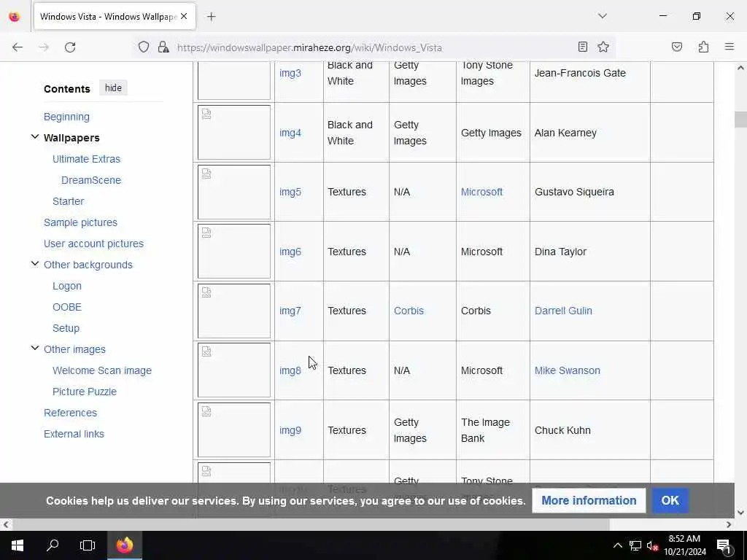Jump to OOBE section
This screenshot has width=747, height=560.
pyautogui.click(x=67, y=307)
